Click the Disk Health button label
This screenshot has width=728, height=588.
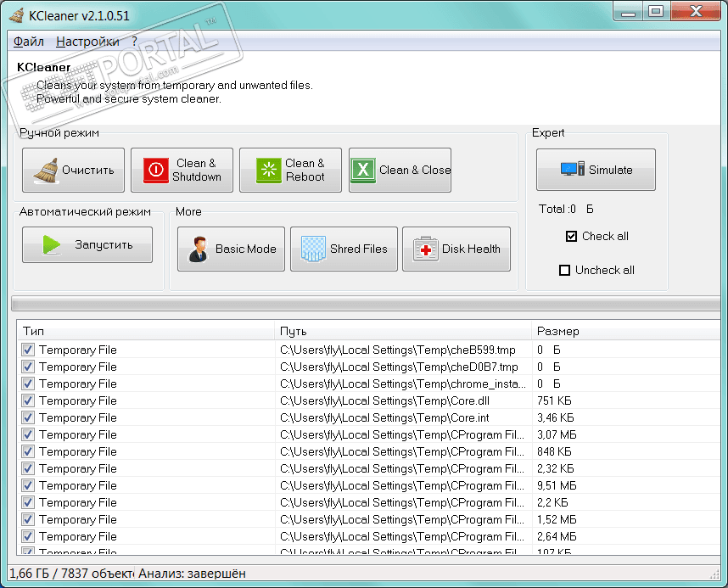click(471, 249)
